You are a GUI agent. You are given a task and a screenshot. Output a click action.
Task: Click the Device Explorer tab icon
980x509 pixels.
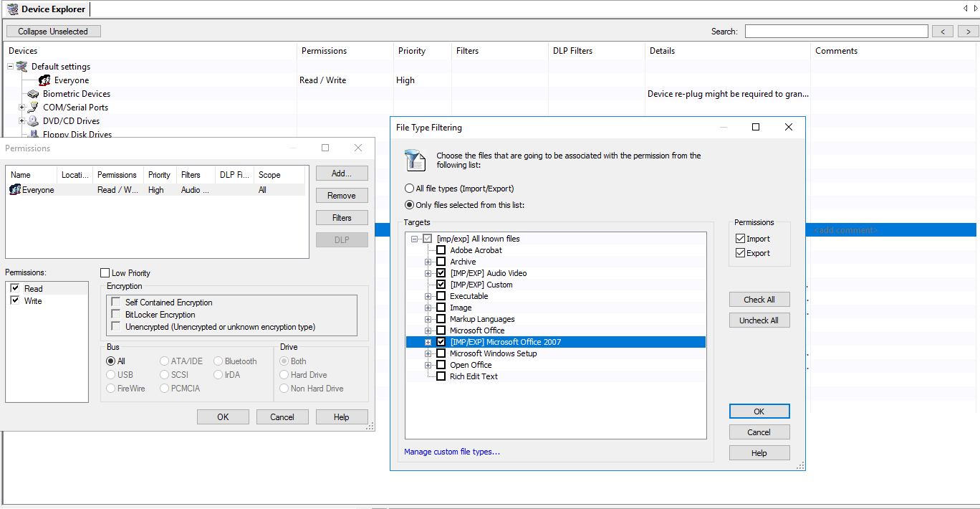[12, 9]
